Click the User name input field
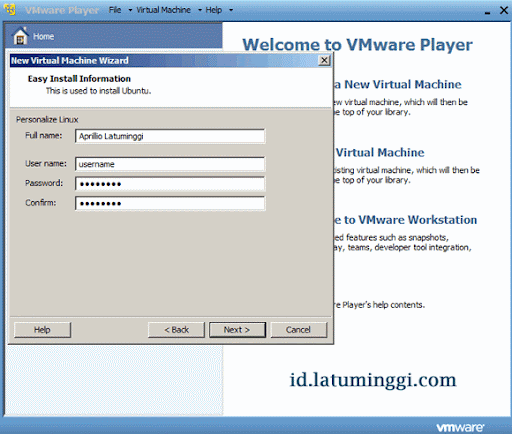The width and height of the screenshot is (512, 434). 170,164
